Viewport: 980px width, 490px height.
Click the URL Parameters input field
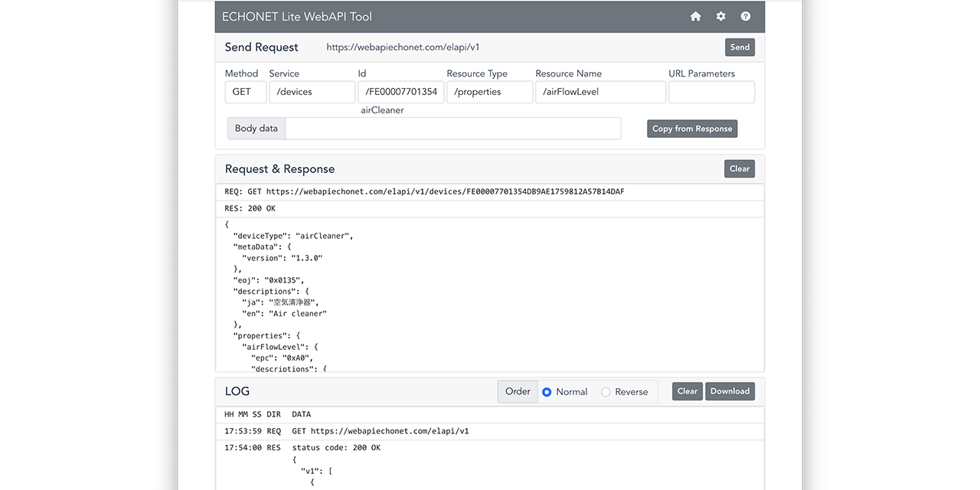(711, 92)
